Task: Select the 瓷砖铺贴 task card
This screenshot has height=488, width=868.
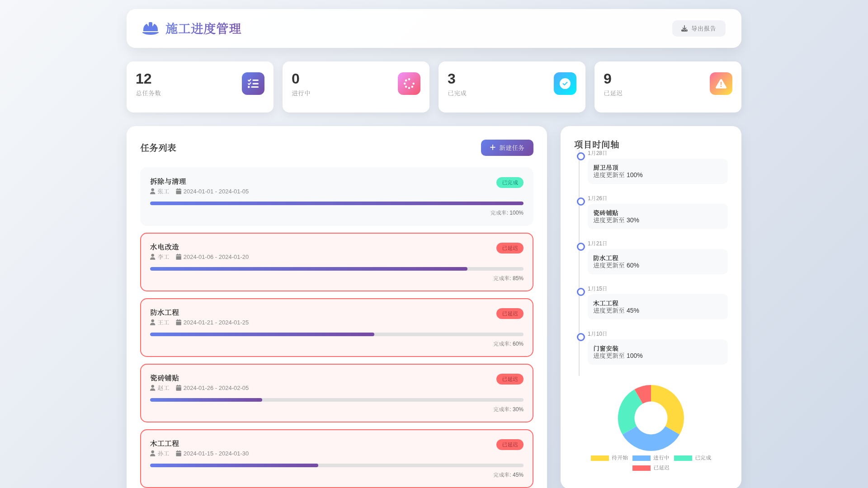Action: (337, 393)
